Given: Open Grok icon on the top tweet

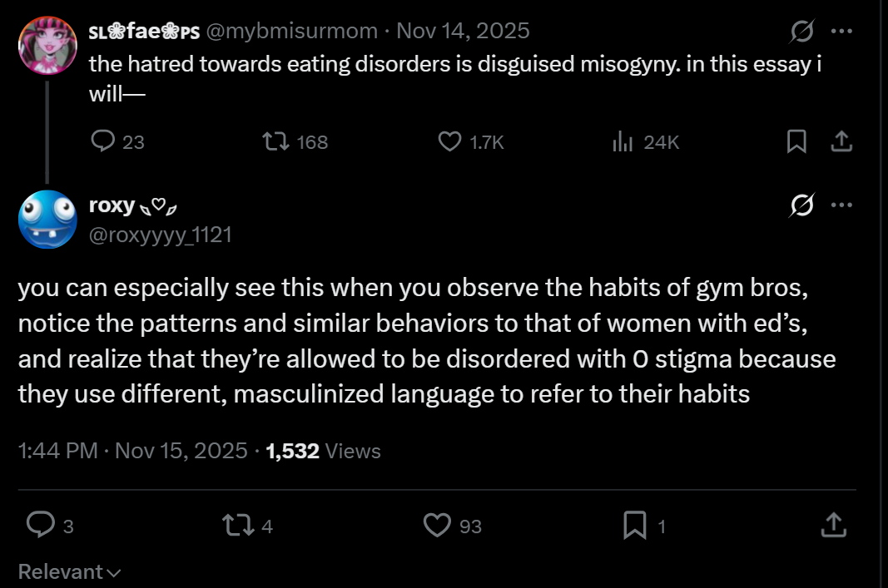Looking at the screenshot, I should [x=802, y=31].
